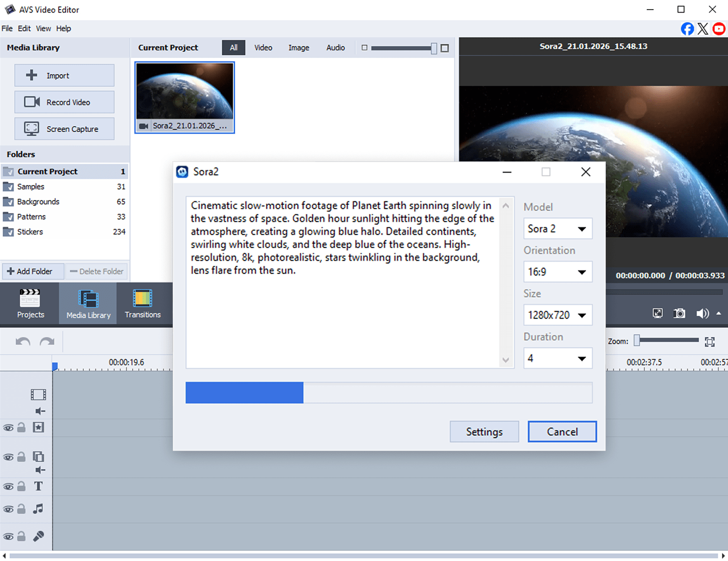Click the overlay track's audio speaker icon
This screenshot has width=728, height=561.
pos(40,470)
